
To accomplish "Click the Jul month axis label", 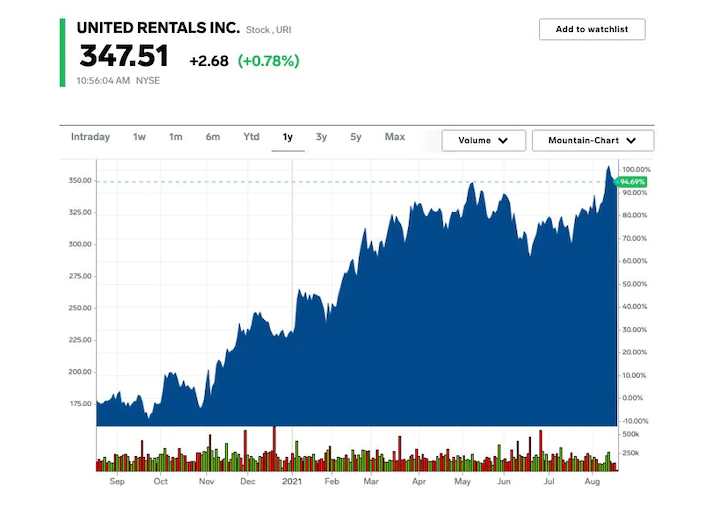I will click(549, 481).
